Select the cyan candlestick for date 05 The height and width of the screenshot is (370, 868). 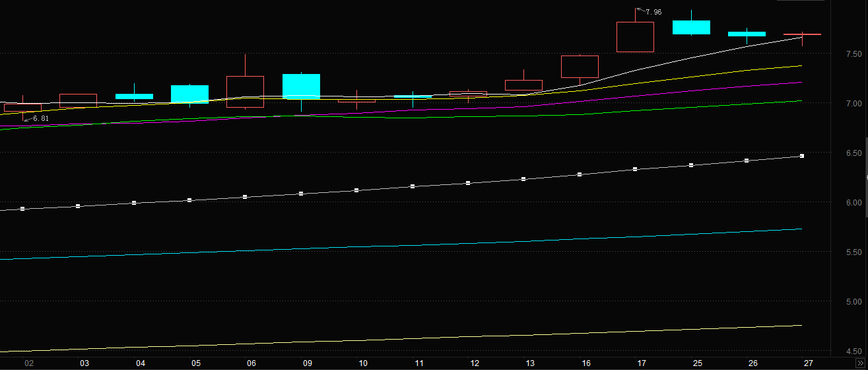(189, 94)
